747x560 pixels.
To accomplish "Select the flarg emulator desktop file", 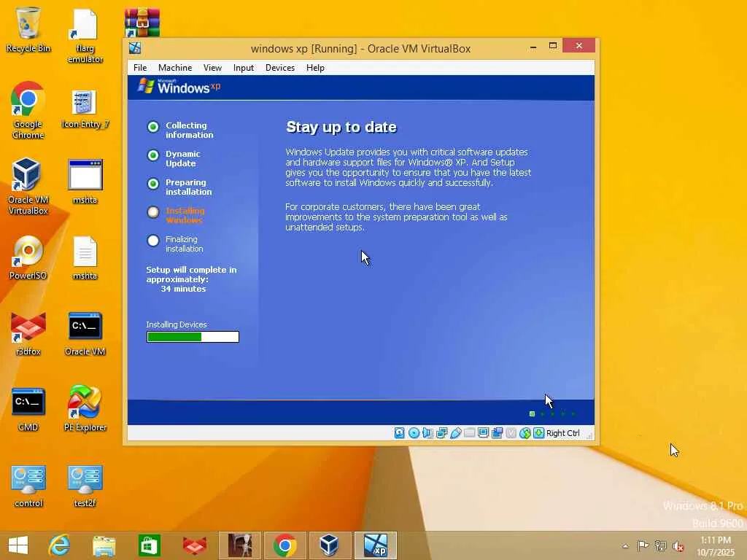I will [85, 36].
